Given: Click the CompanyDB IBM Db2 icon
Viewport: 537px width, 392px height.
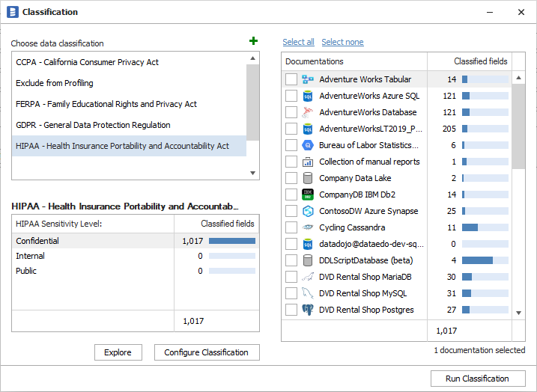Looking at the screenshot, I should [x=307, y=195].
